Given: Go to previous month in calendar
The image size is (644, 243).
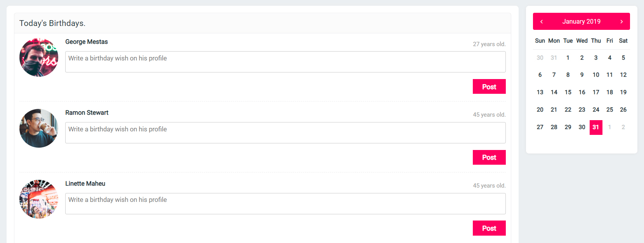Looking at the screenshot, I should [542, 22].
